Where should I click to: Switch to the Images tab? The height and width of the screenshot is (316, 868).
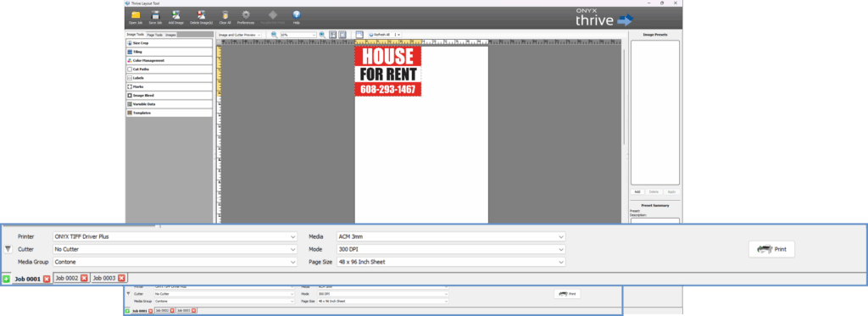click(x=171, y=35)
